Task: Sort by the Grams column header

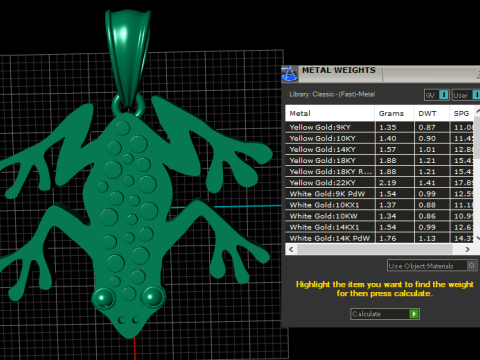Action: click(x=394, y=113)
